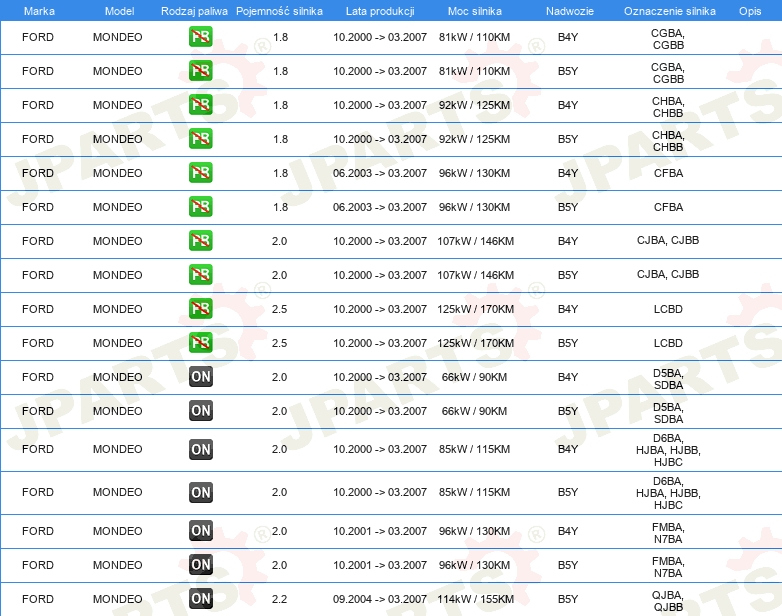Select 'FORD' cell in the 2.2 QJBA row
The width and height of the screenshot is (782, 616).
pos(38,599)
